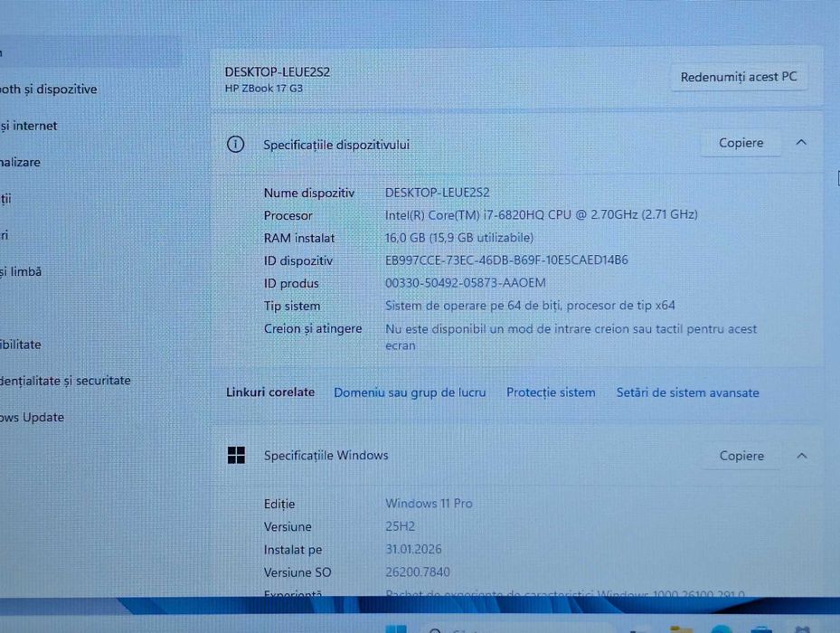840x633 pixels.
Task: Select the DESKTOP-LEUE2S2 value in the Nume dispozitiv row
Action: pyautogui.click(x=437, y=193)
